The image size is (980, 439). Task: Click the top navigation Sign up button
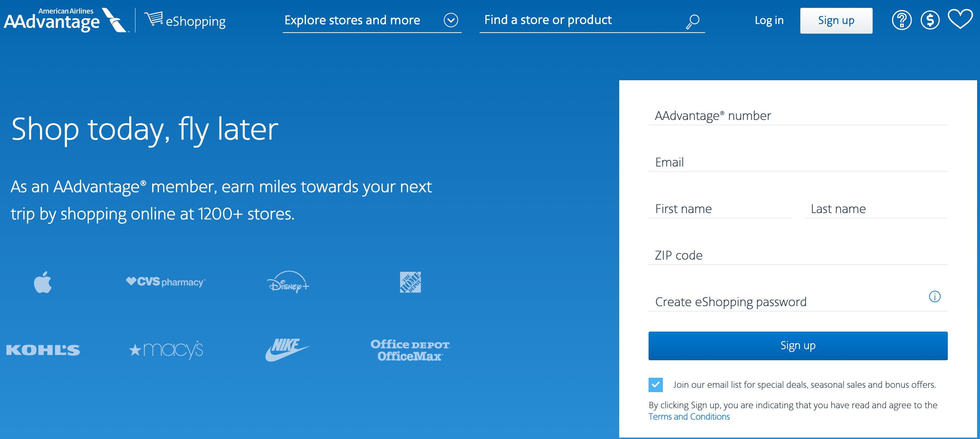(x=836, y=21)
